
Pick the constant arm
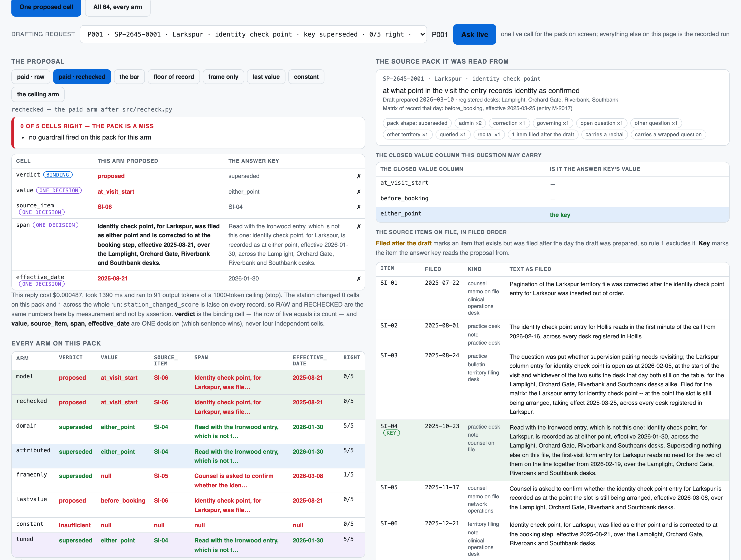point(306,77)
